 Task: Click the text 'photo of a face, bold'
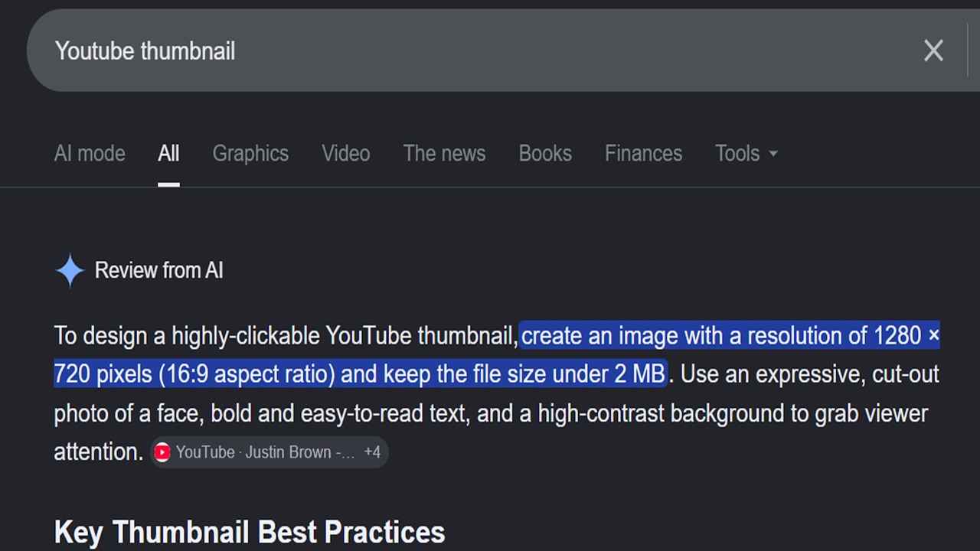pyautogui.click(x=152, y=413)
